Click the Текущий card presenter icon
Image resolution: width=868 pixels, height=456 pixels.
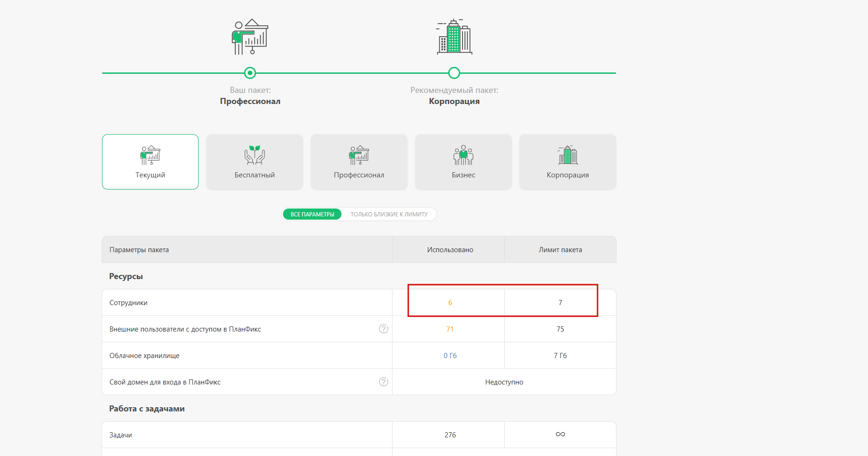(150, 155)
